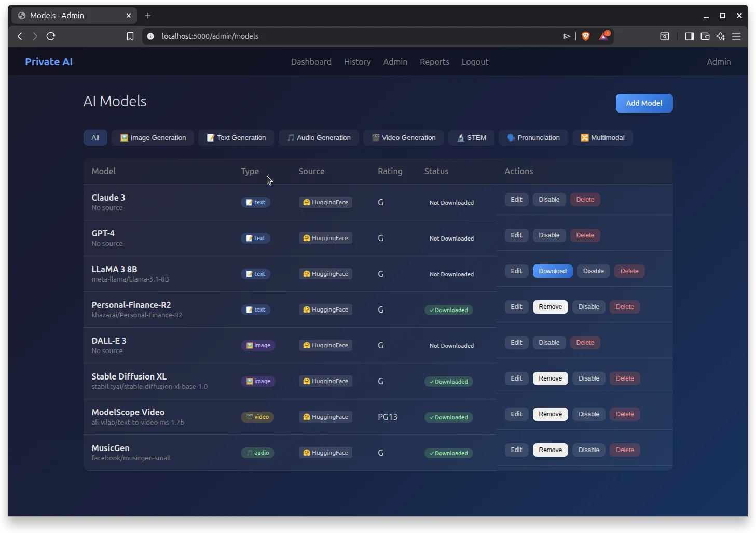
Task: Disable the ModelScope Video model
Action: point(588,414)
